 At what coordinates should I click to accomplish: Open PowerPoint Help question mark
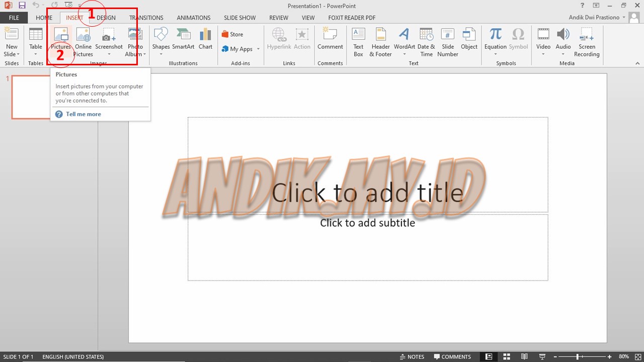point(582,6)
